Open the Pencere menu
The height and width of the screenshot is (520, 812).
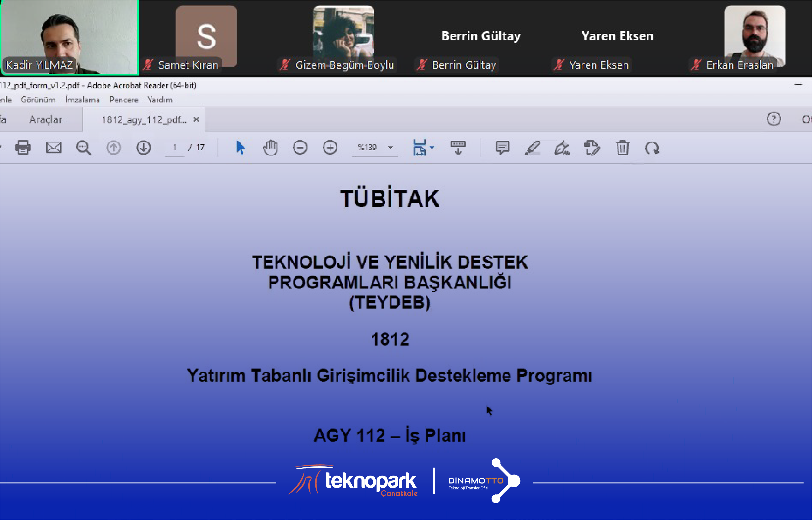pyautogui.click(x=124, y=100)
